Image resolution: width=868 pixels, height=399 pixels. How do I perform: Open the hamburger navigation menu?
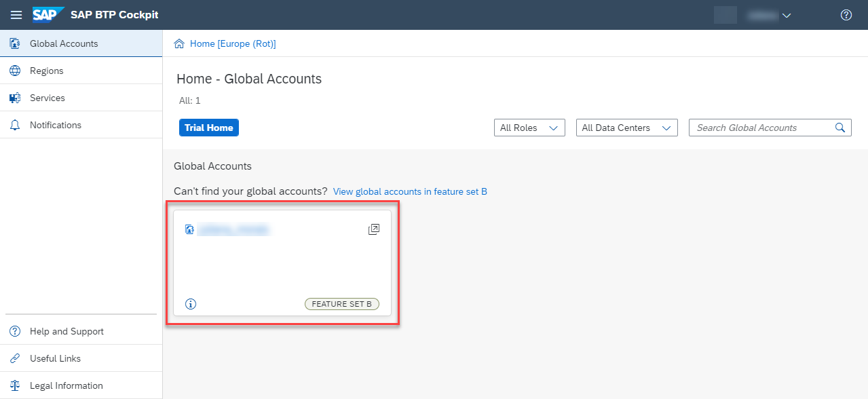(x=16, y=15)
